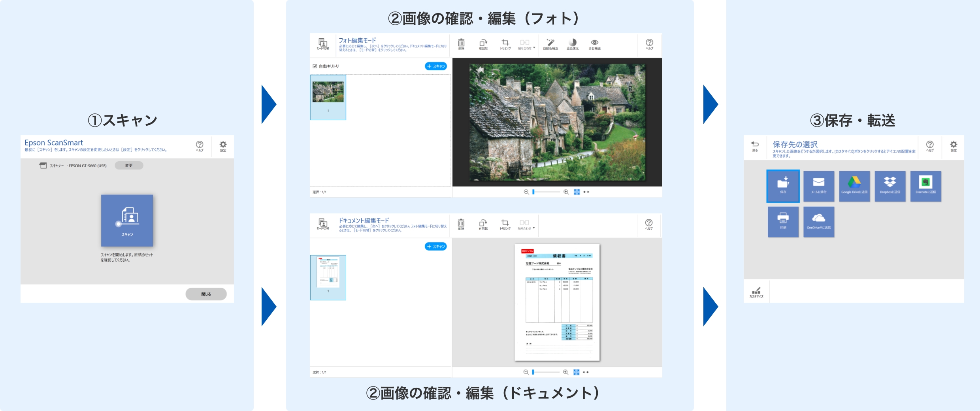Click the red-eye correction (赤目補正) eye icon
The height and width of the screenshot is (411, 980).
pyautogui.click(x=594, y=43)
